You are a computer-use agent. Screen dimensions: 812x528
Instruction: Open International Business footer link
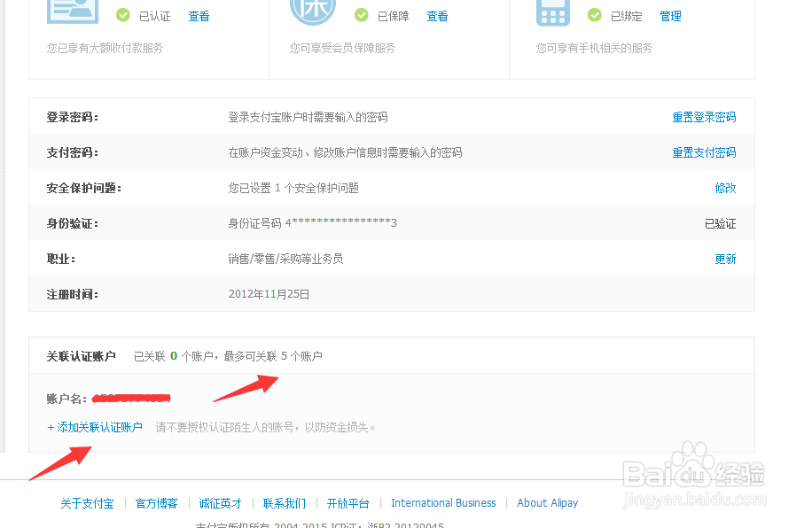(443, 503)
